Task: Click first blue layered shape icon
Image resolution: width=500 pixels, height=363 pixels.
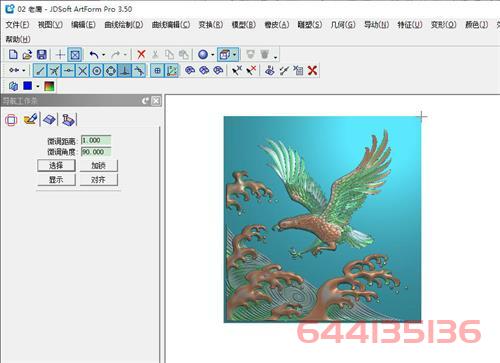Action: pyautogui.click(x=190, y=70)
